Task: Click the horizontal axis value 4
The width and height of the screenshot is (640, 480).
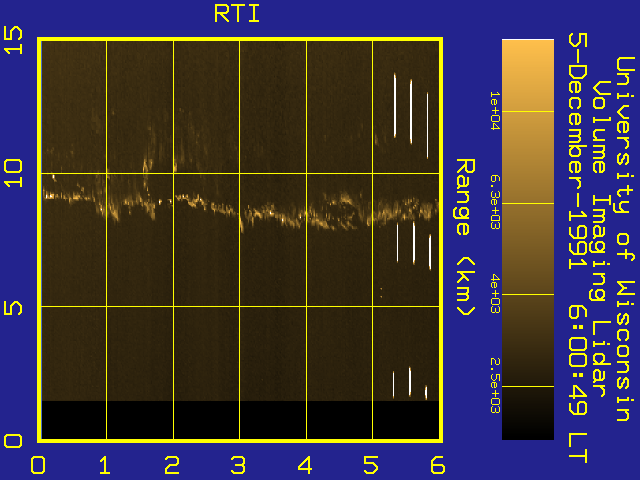Action: (x=305, y=465)
